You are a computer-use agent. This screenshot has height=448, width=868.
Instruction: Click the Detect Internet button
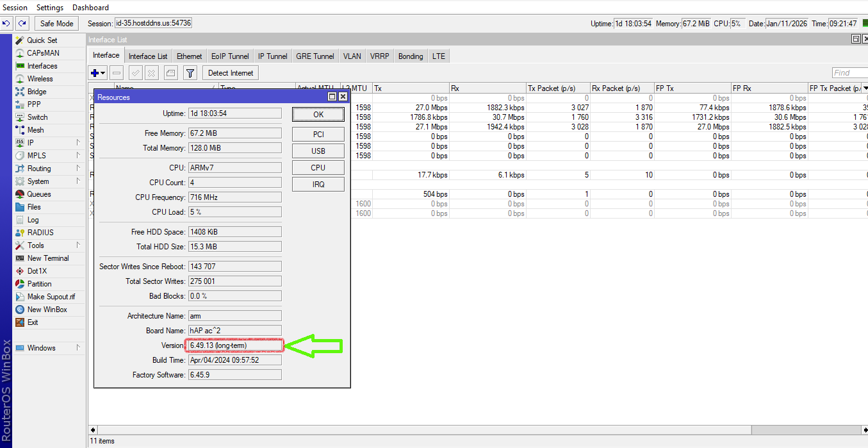pos(231,73)
